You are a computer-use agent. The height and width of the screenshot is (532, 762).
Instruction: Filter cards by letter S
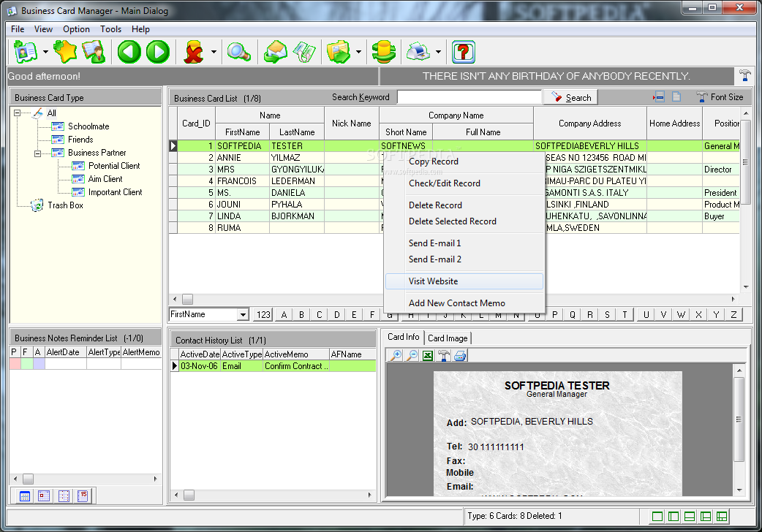coord(607,315)
